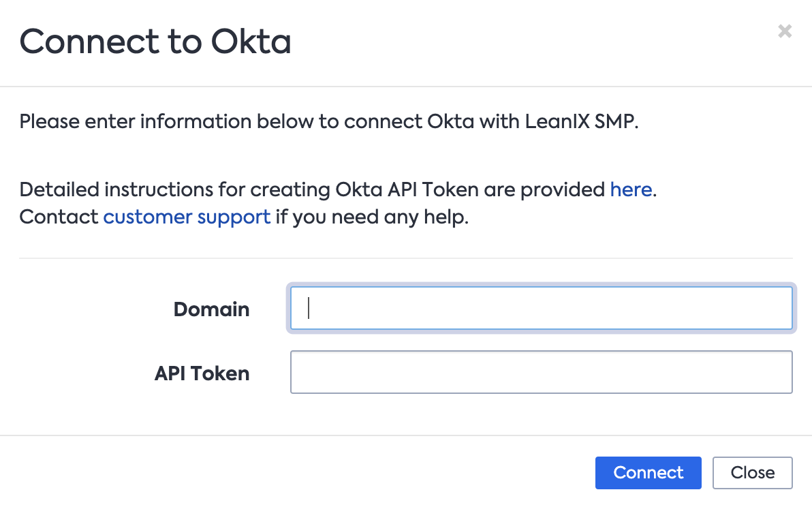Click the 'Please enter information below' sentence

point(329,122)
